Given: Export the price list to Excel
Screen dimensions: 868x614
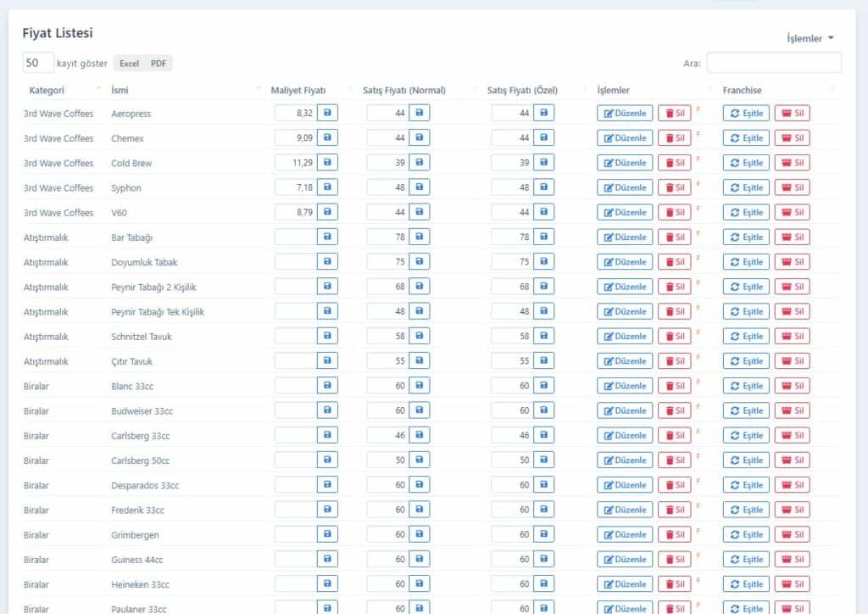Looking at the screenshot, I should pos(129,63).
